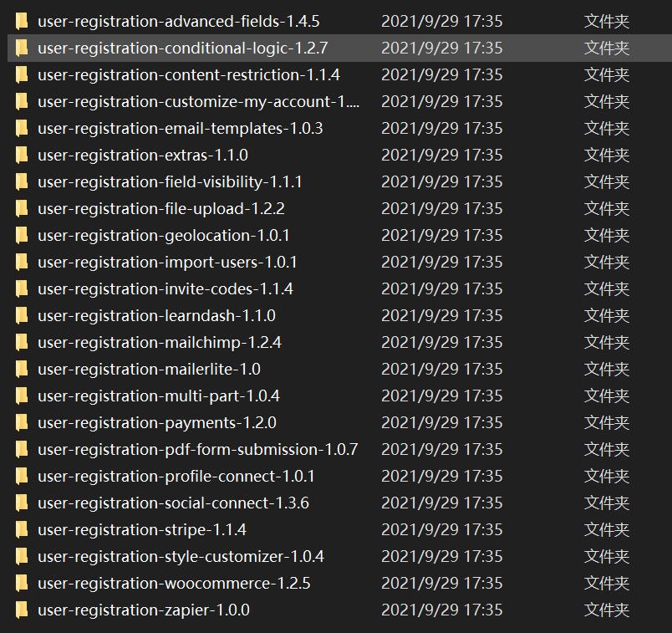Select folder name user-registration-invite-codes-1.1.4

tap(165, 289)
